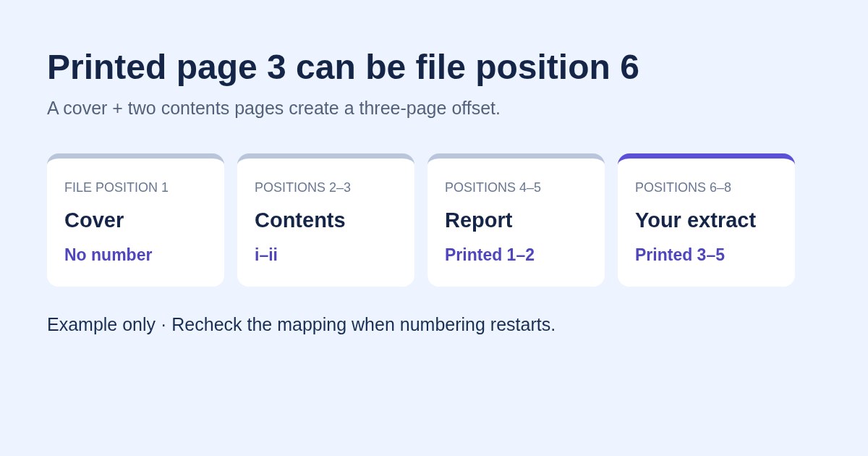Click the subtitle about three-page offset
Image resolution: width=868 pixels, height=456 pixels.
click(273, 108)
